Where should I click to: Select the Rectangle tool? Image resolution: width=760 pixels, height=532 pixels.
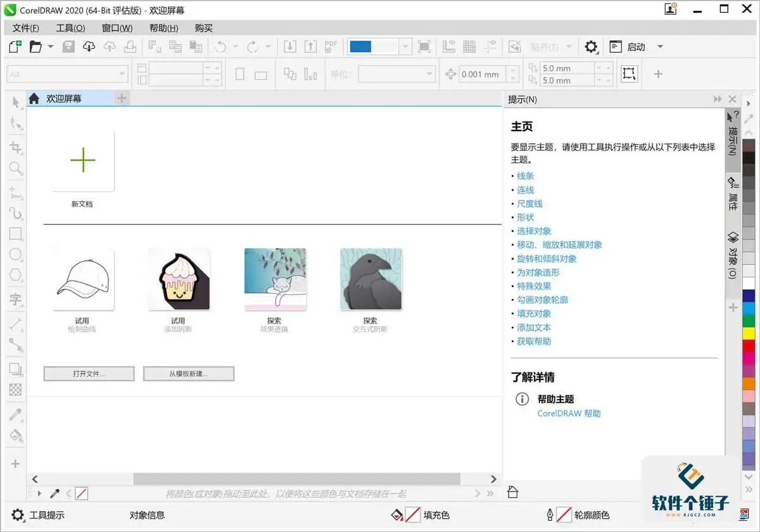click(16, 234)
